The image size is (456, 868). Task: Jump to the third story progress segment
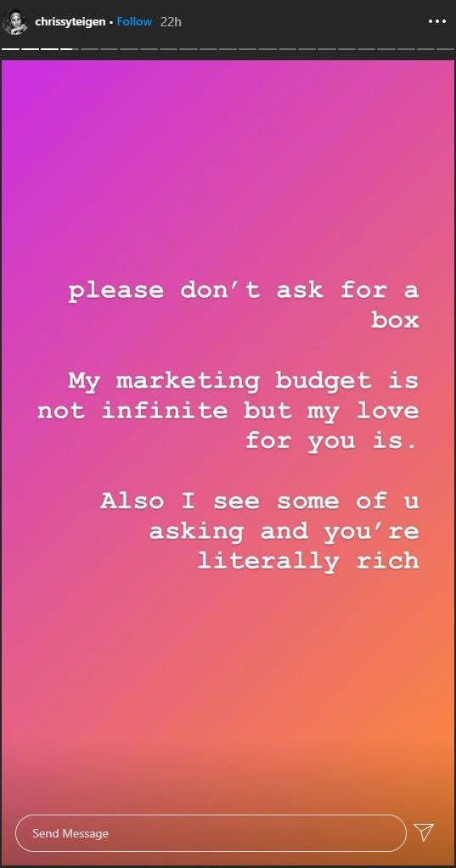click(x=50, y=48)
